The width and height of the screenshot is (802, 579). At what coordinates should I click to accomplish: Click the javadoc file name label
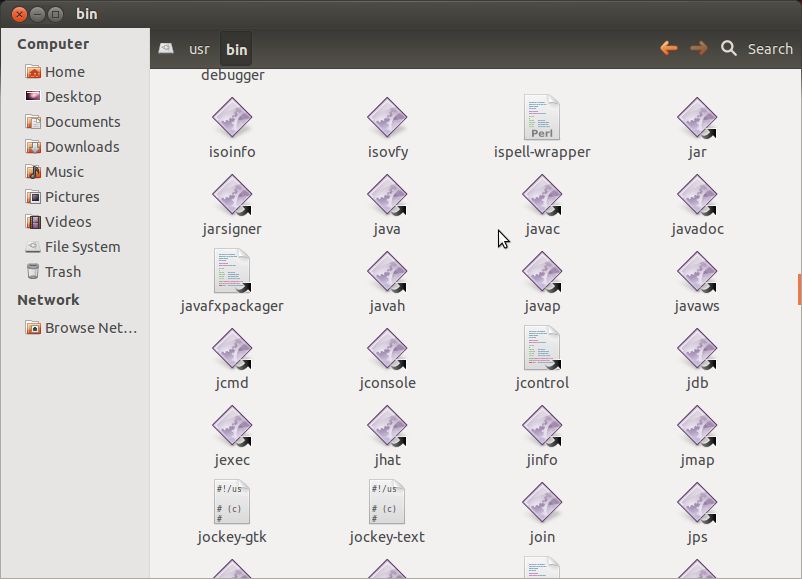[697, 229]
